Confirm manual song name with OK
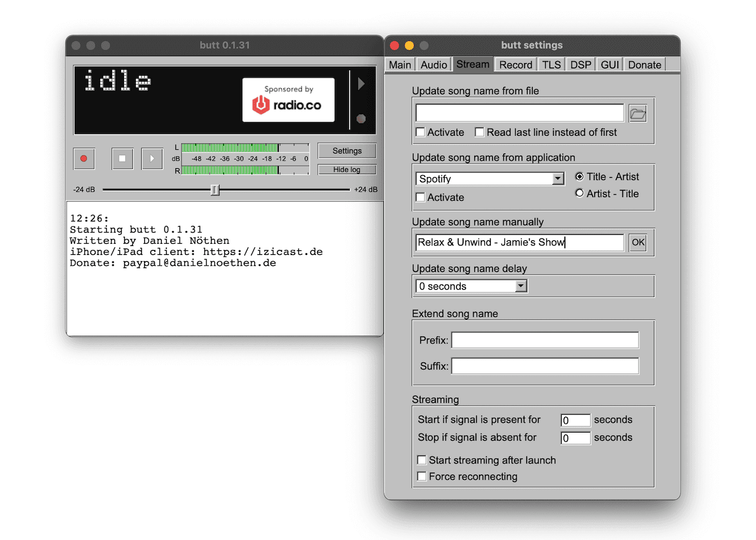 coord(637,242)
